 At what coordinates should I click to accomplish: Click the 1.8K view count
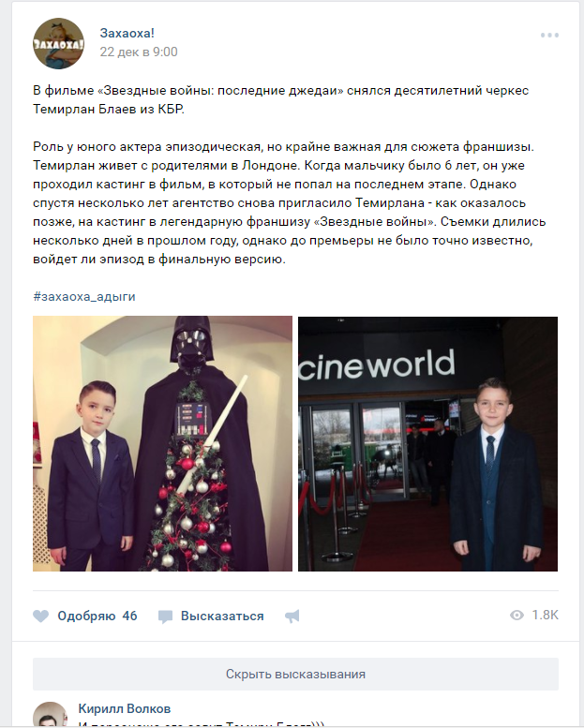[545, 616]
